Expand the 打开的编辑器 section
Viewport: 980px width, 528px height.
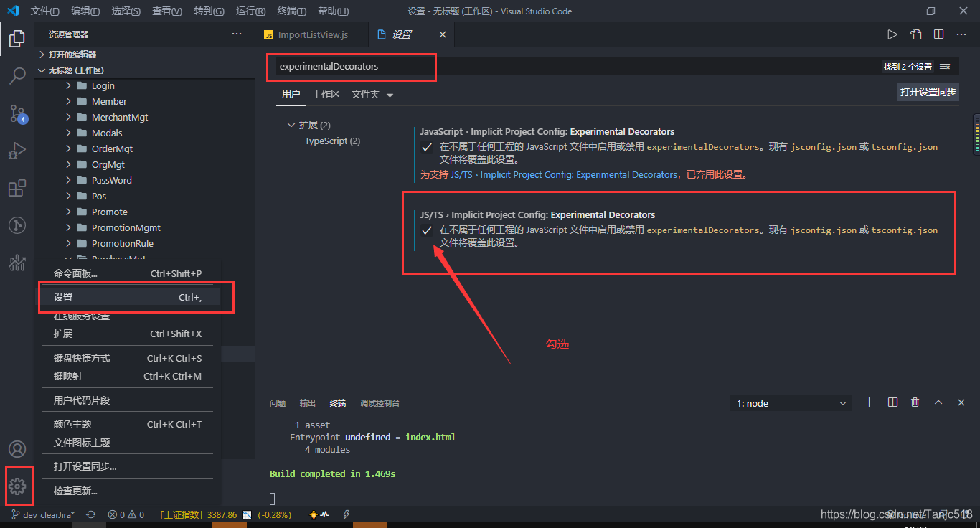tap(145, 55)
